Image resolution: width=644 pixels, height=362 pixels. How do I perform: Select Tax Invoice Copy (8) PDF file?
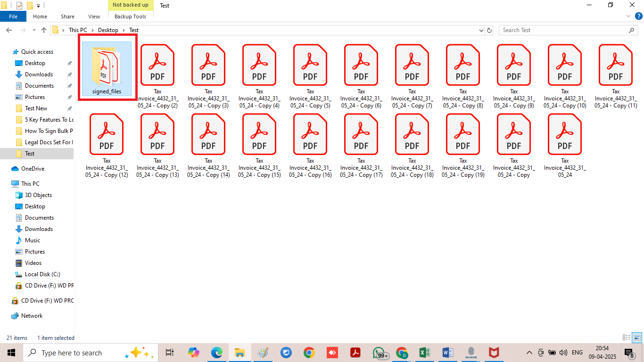[463, 76]
